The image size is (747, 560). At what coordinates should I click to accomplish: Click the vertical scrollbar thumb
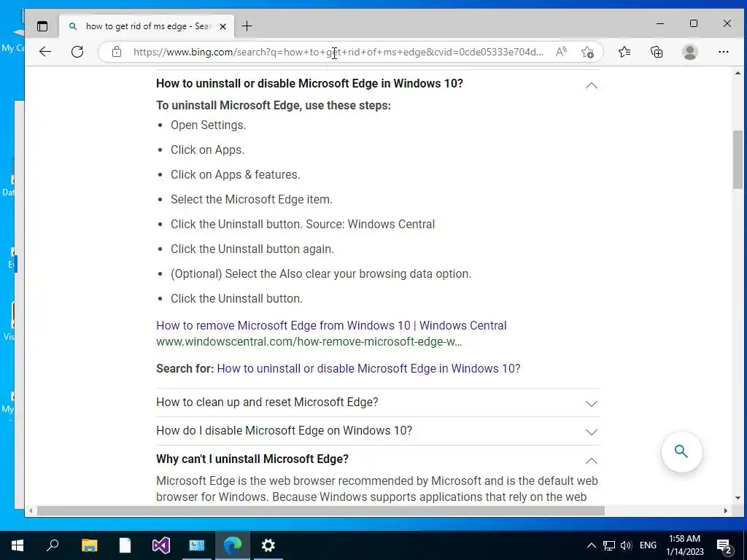738,159
